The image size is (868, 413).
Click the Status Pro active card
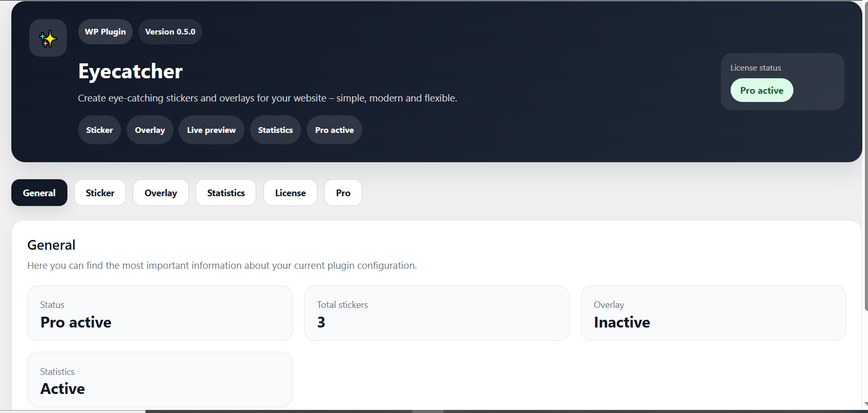click(160, 313)
